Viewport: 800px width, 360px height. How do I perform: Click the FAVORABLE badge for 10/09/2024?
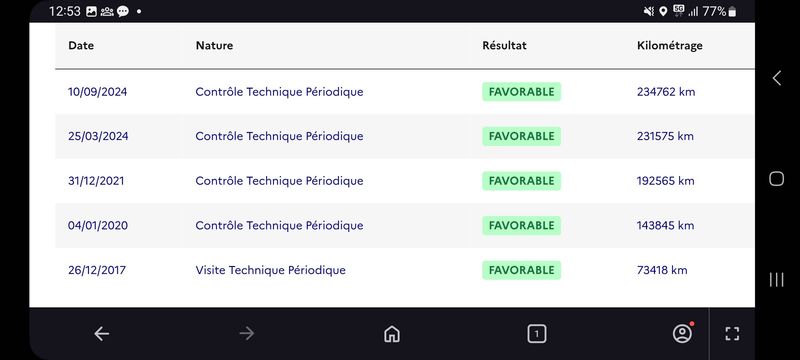coord(521,92)
